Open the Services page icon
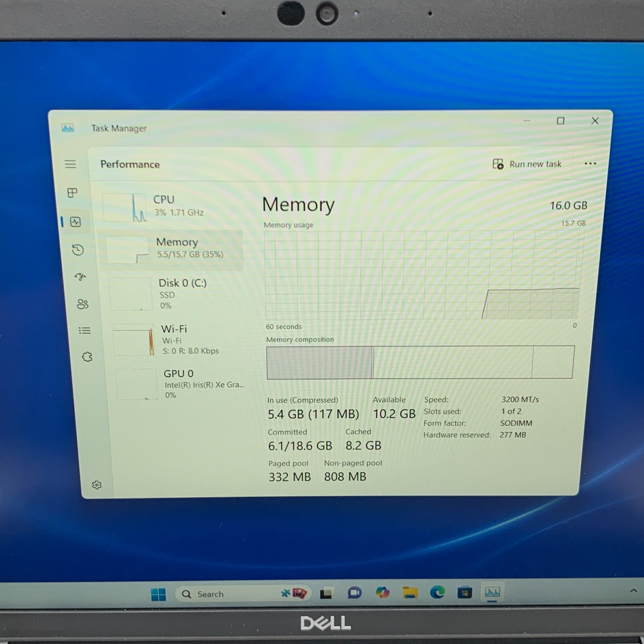 point(87,357)
